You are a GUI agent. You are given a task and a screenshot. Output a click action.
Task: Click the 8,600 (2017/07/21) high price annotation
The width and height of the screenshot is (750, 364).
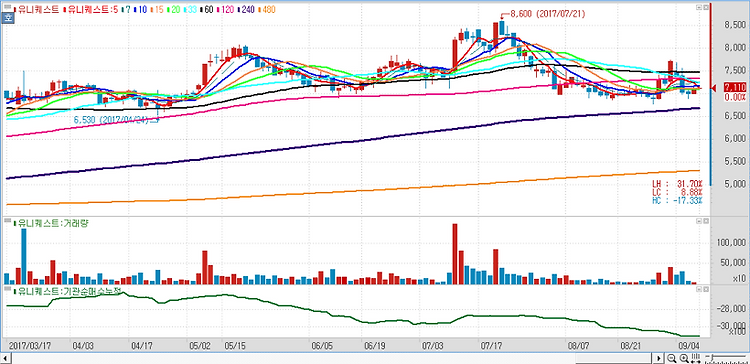pos(547,14)
